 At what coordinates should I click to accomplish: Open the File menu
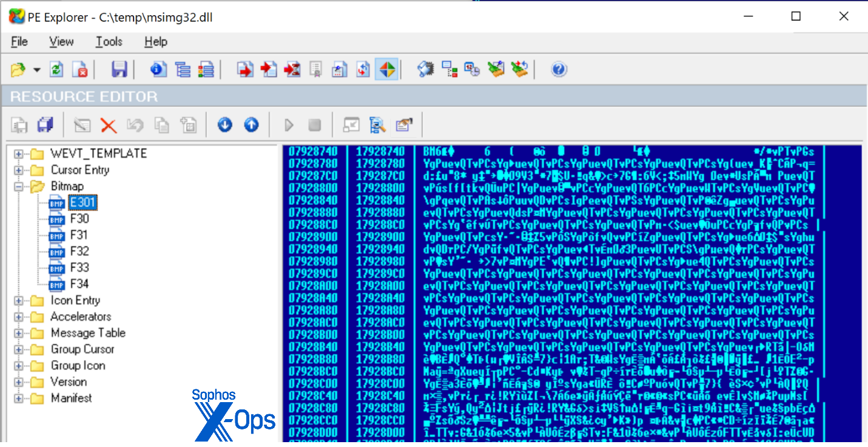tap(19, 41)
